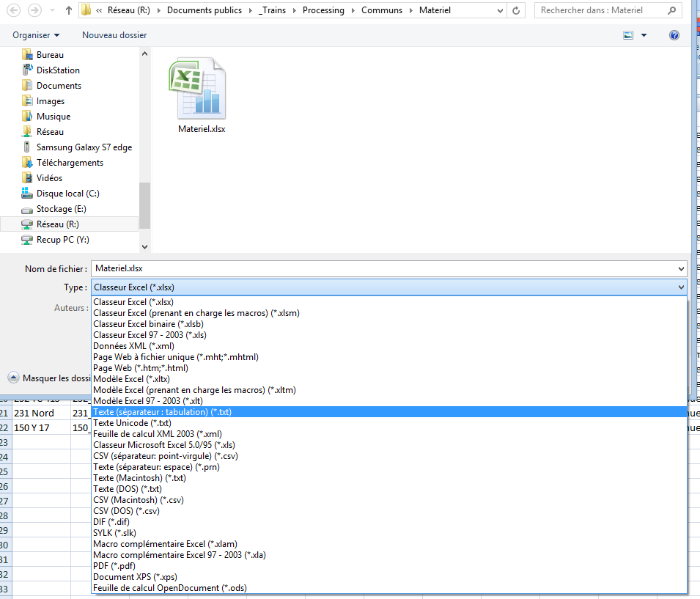Select Texte (séparateur : tabulation) format
Viewport: 700px width, 599px height.
[x=388, y=412]
